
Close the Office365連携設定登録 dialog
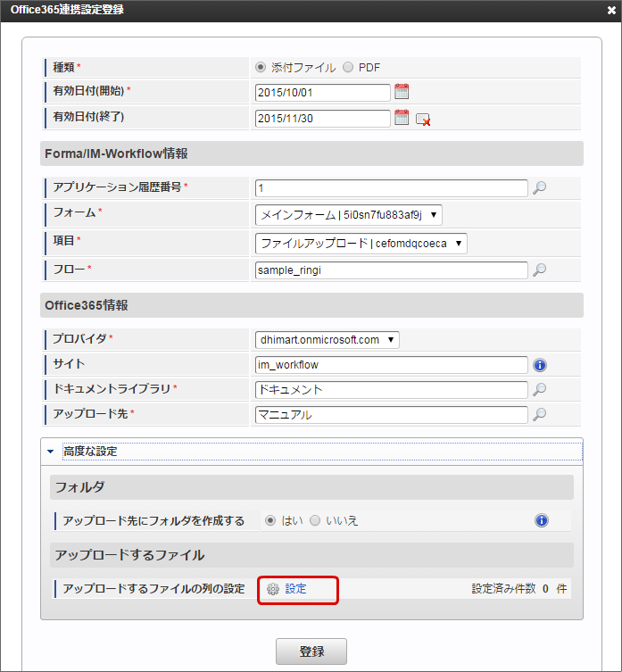pos(611,10)
